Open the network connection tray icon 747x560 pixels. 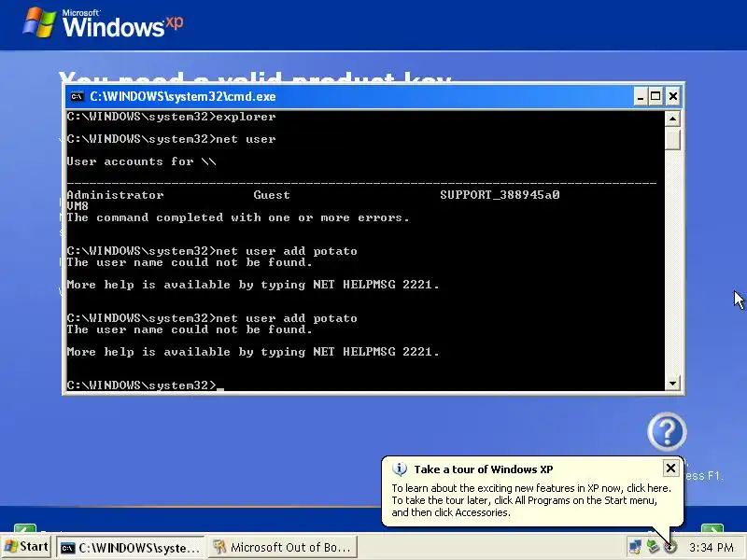[635, 547]
